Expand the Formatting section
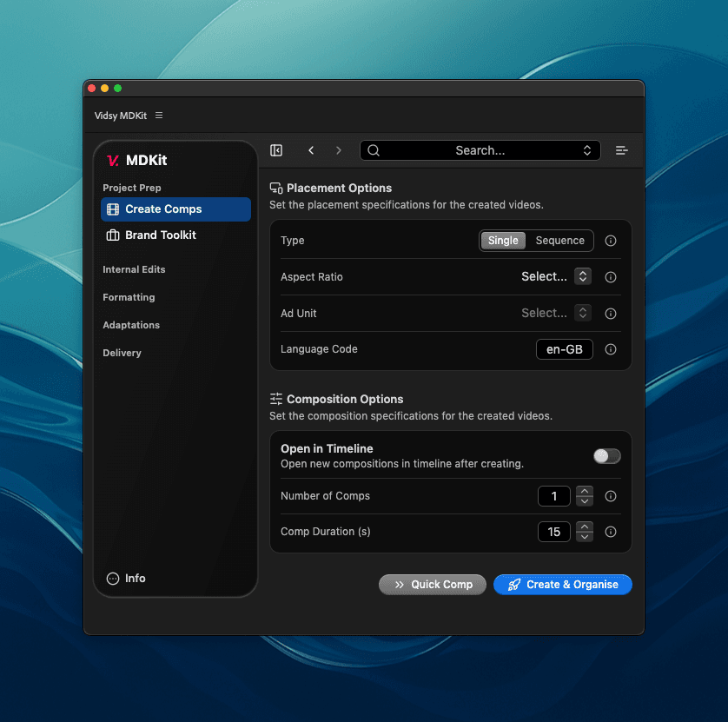 (x=129, y=298)
